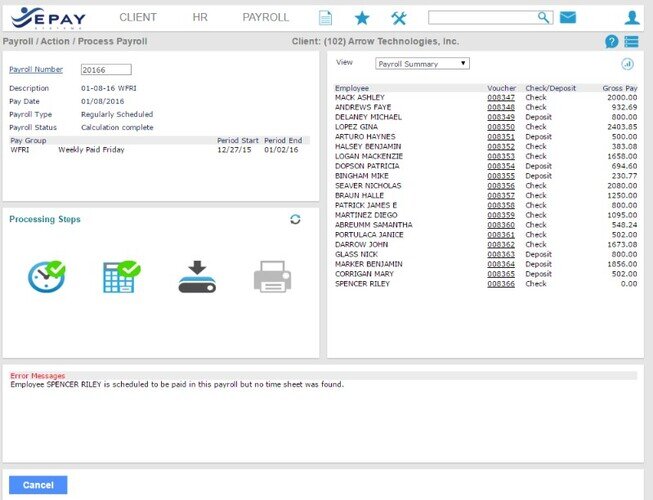Open the PAYROLL menu
The width and height of the screenshot is (653, 500).
tap(265, 18)
